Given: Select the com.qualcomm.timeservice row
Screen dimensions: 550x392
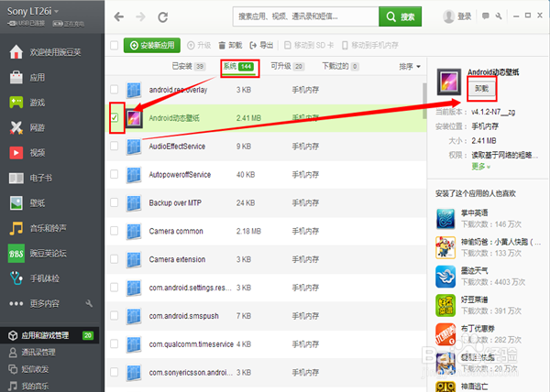Looking at the screenshot, I should click(266, 344).
